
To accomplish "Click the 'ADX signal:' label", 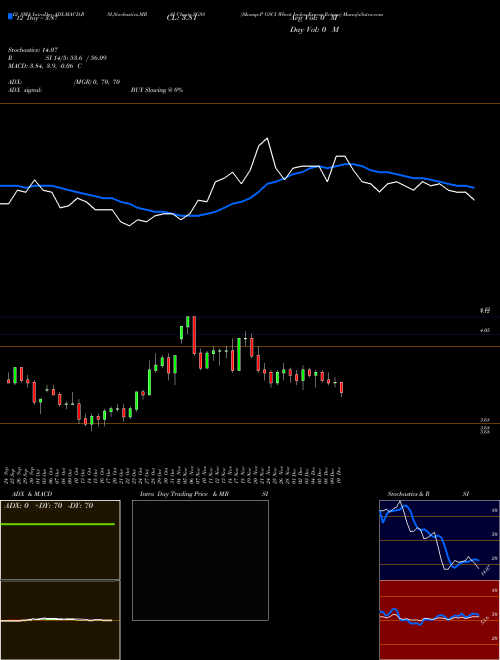I will pos(25,90).
